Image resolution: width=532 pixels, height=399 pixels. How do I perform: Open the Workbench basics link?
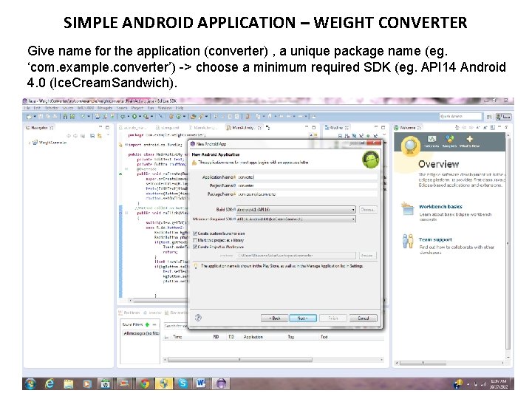pyautogui.click(x=440, y=207)
